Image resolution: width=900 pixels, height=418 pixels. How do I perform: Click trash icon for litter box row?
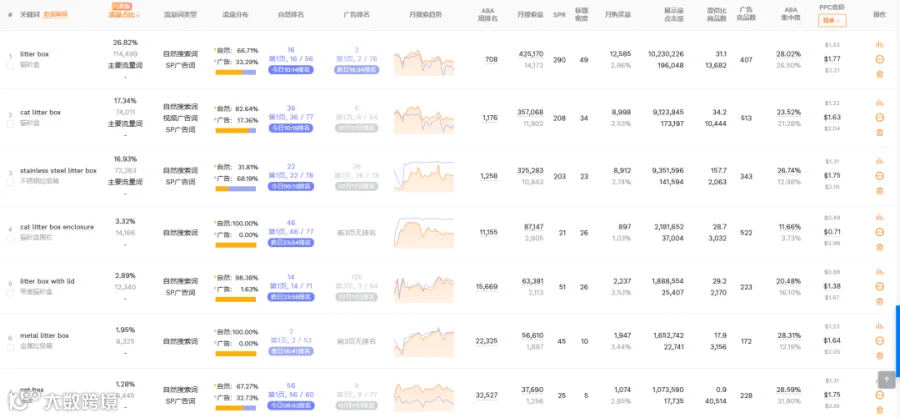(x=879, y=74)
